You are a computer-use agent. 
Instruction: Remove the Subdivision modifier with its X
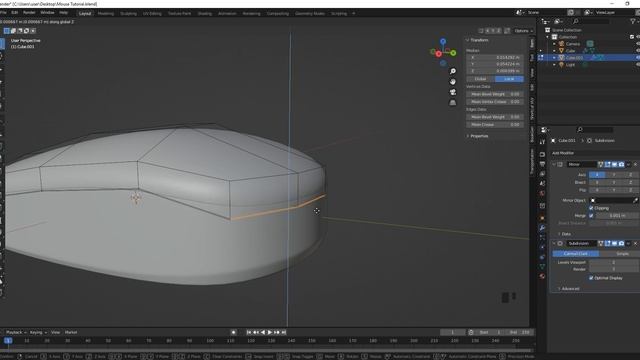635,244
